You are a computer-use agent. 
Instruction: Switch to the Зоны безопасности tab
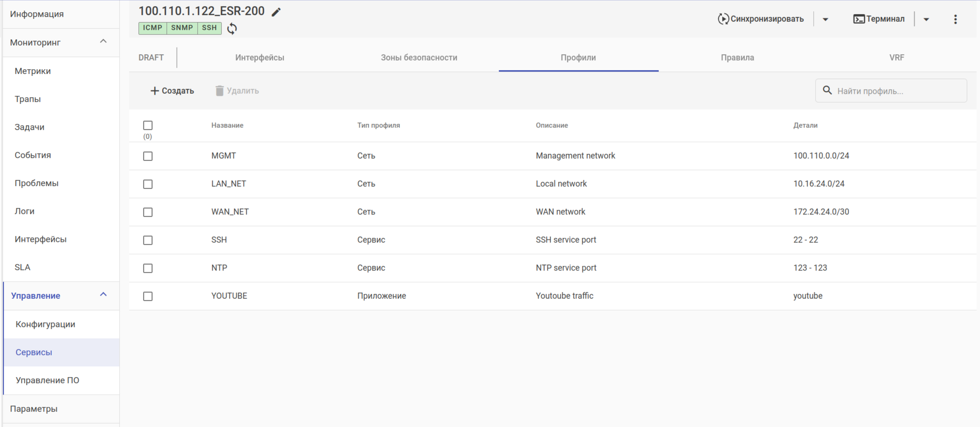coord(418,58)
